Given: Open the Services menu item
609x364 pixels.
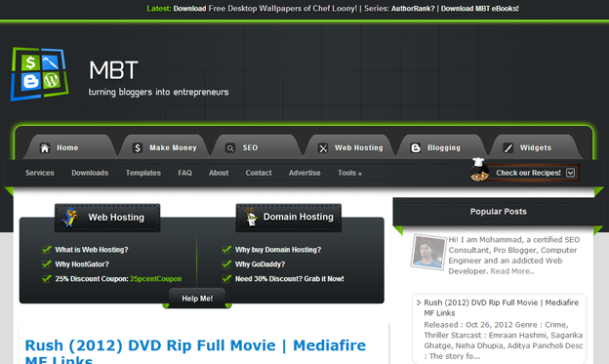Looking at the screenshot, I should click(40, 173).
